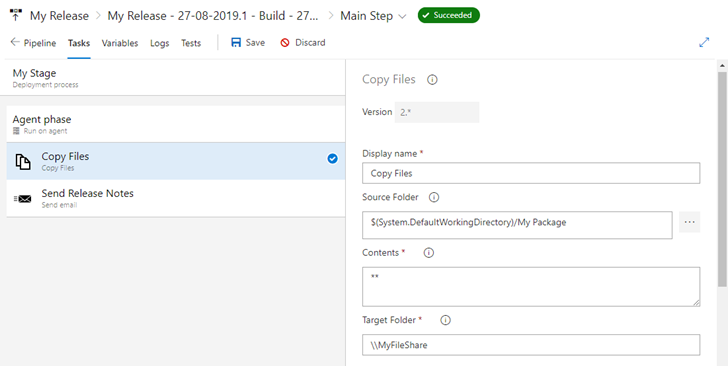Show Target Folder info tooltip icon
Screen dimensions: 728x366
(x=445, y=320)
